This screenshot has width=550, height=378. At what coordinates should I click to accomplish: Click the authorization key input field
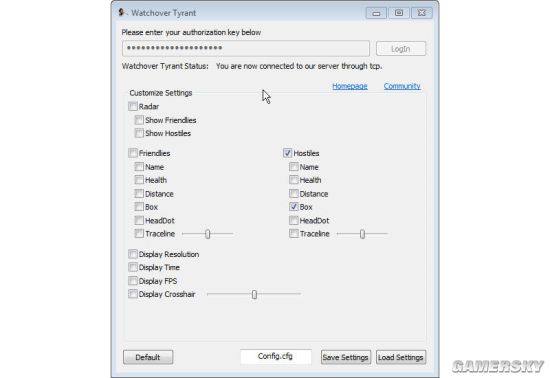[x=246, y=48]
